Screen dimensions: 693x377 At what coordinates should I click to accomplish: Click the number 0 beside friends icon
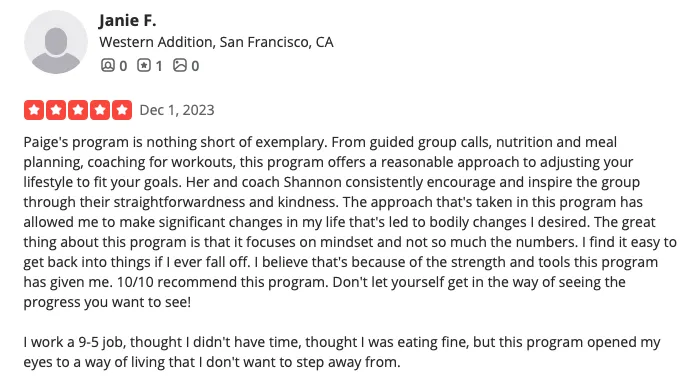point(123,66)
